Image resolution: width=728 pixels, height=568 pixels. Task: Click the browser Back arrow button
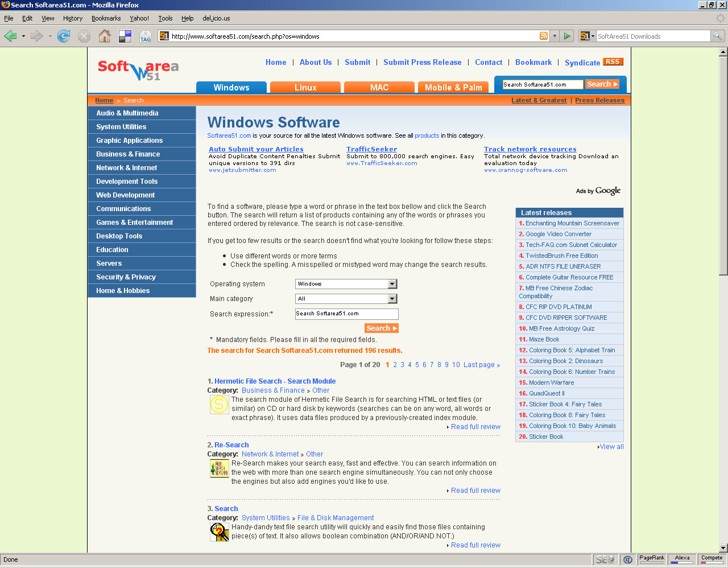tap(10, 36)
